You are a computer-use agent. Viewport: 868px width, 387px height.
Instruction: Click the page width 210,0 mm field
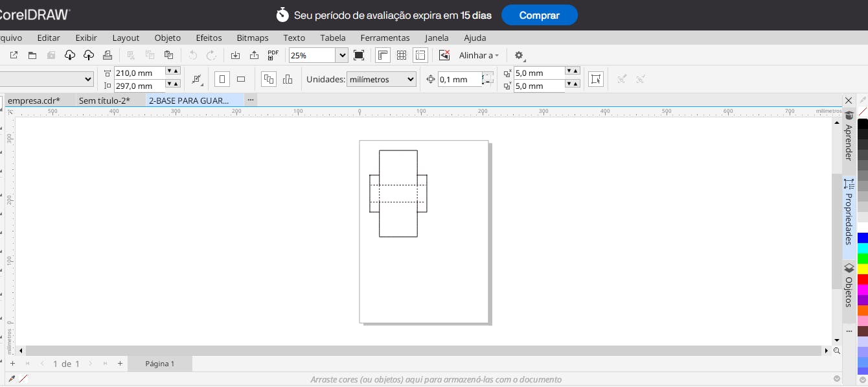[x=139, y=73]
